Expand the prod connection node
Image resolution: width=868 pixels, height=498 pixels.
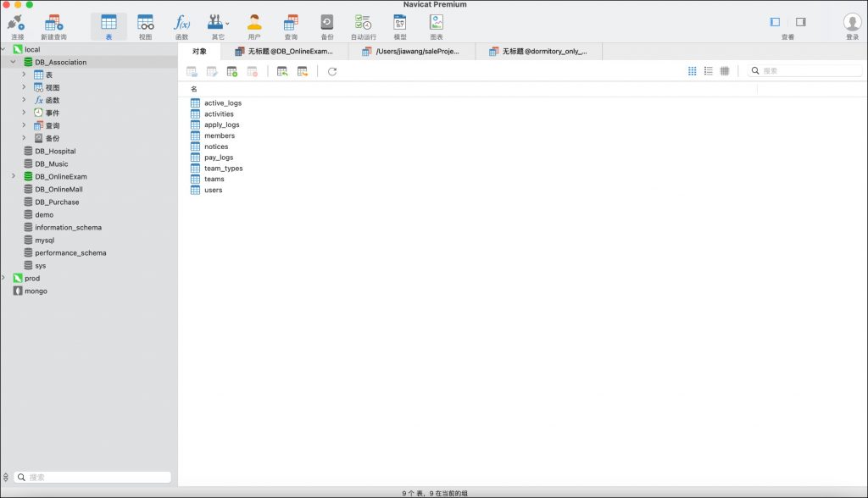[x=4, y=278]
